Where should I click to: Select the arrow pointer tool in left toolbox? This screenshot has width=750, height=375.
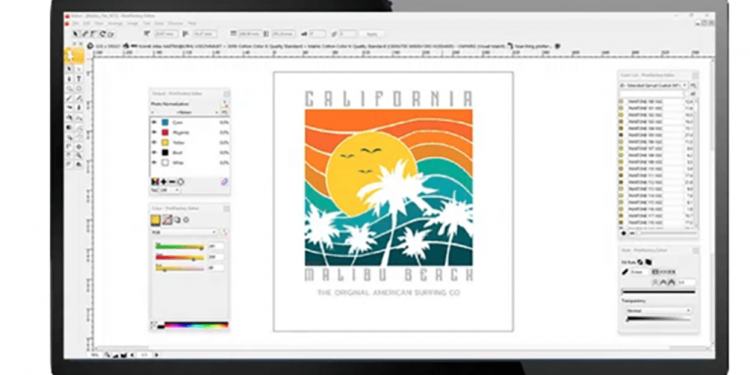[69, 69]
